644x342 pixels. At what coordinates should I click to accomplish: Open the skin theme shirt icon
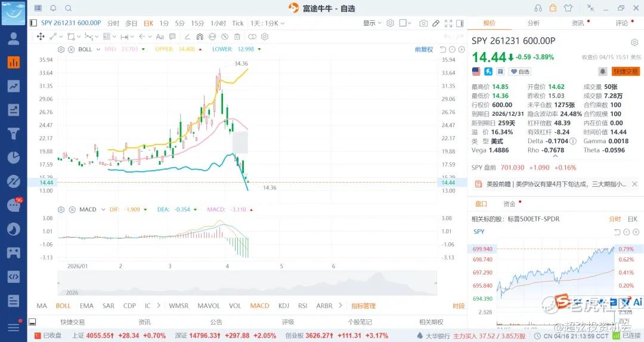(567, 8)
